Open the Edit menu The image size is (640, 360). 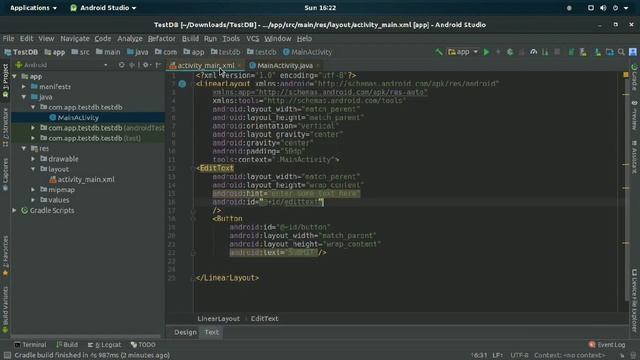point(27,38)
